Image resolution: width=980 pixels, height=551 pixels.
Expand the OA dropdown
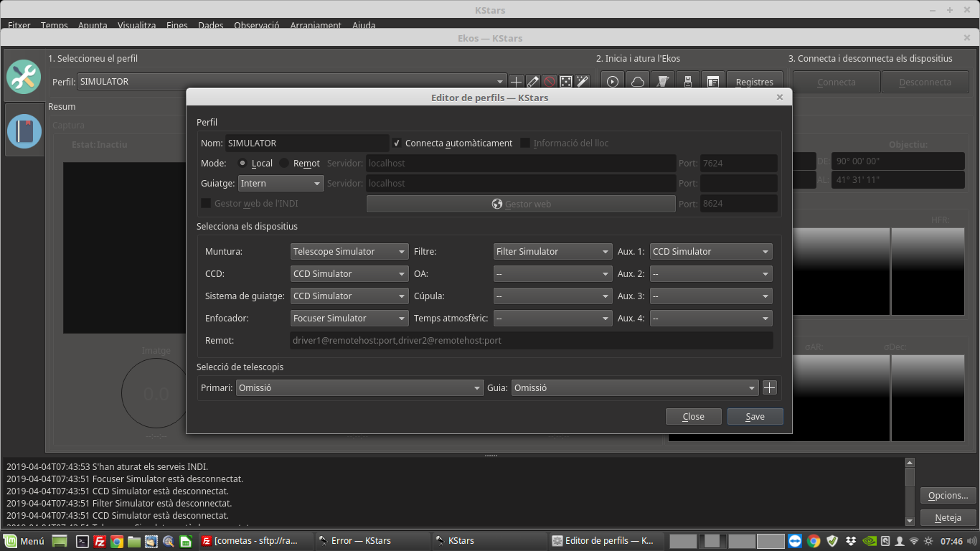tap(552, 273)
